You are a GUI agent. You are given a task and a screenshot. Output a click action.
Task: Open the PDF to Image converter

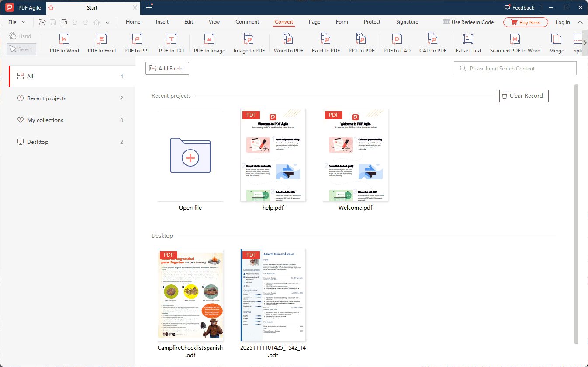(x=209, y=43)
